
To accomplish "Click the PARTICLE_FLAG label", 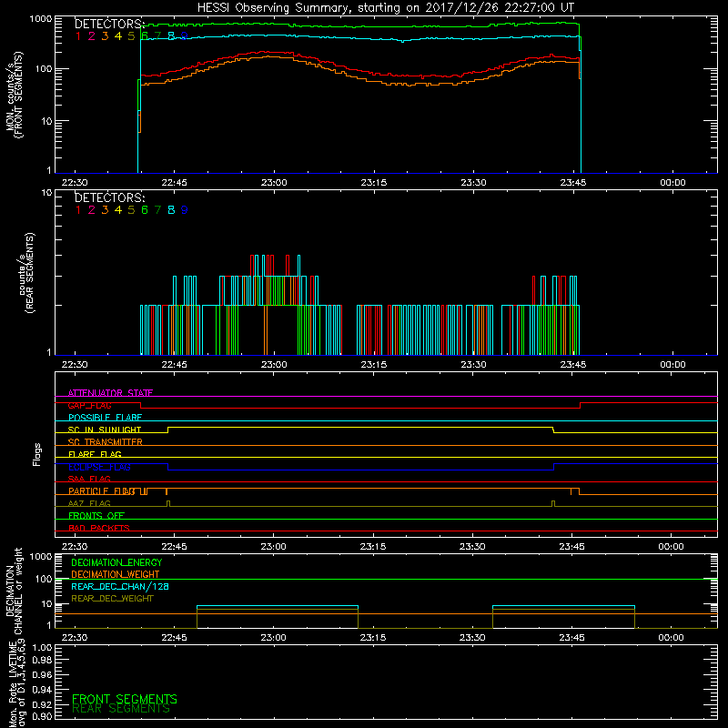I will click(102, 490).
